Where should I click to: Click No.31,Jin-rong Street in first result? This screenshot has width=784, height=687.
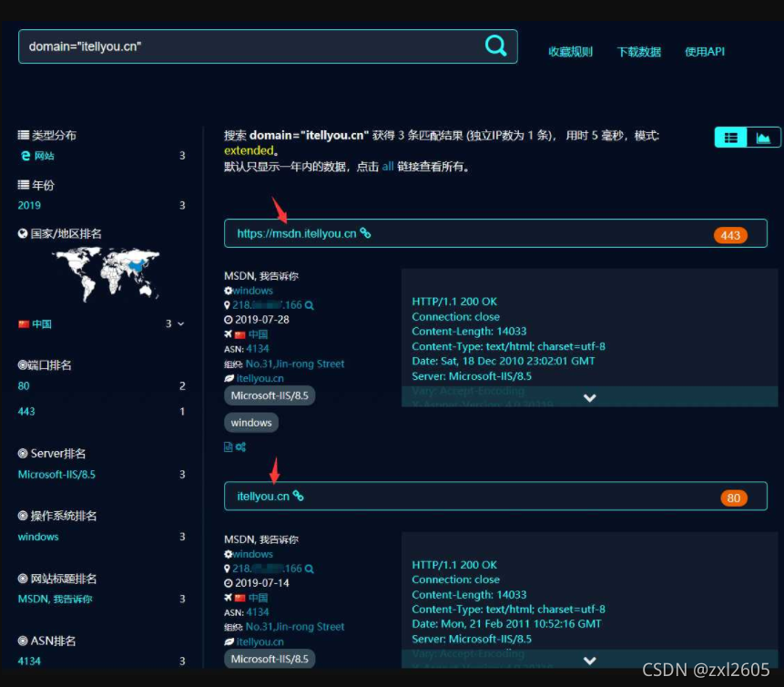294,364
